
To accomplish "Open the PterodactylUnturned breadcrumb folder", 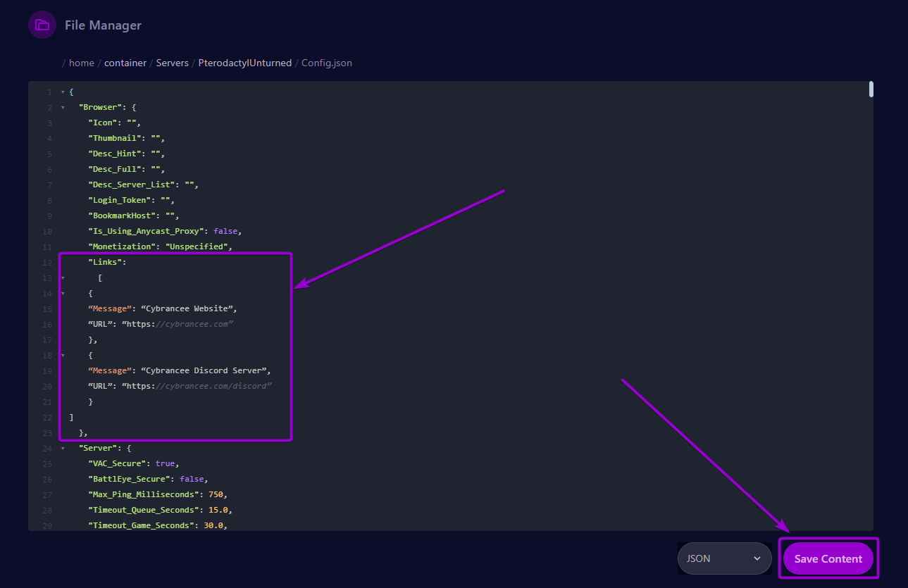I will click(245, 63).
